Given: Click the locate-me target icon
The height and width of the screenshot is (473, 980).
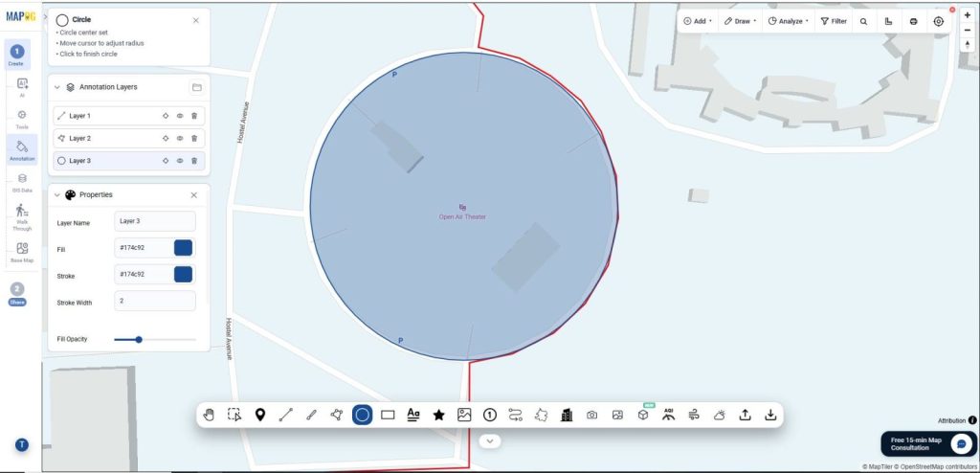Looking at the screenshot, I should [939, 21].
